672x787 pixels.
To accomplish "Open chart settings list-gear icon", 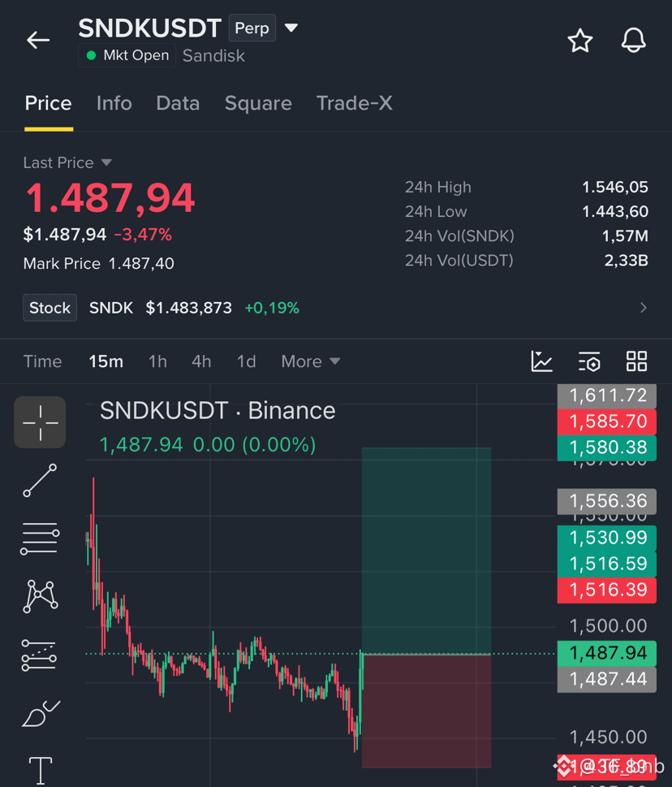I will [589, 361].
